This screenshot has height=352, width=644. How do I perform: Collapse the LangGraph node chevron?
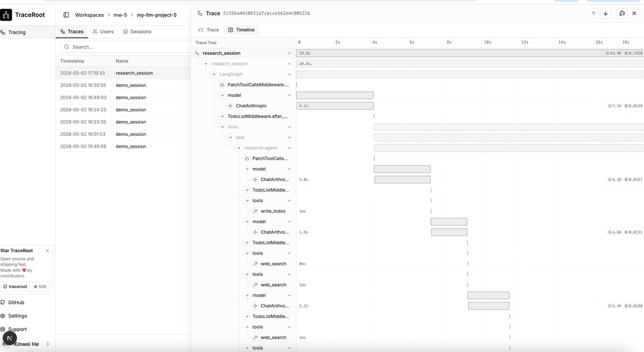click(289, 74)
